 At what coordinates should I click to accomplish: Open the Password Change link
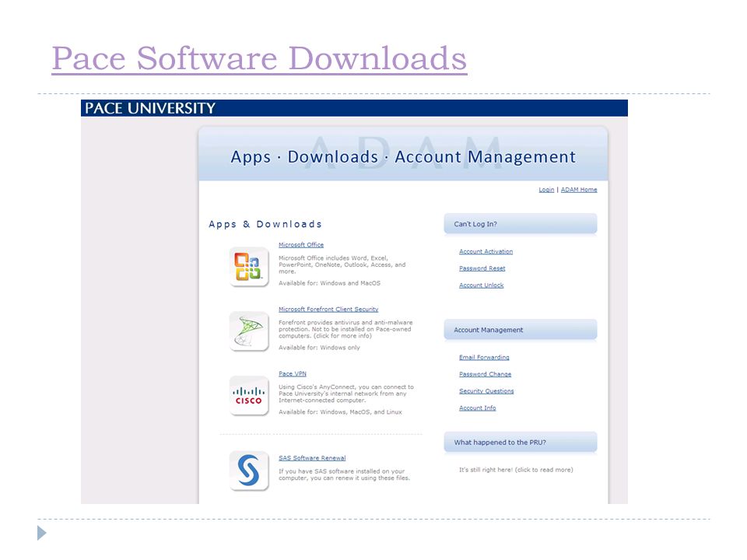pyautogui.click(x=485, y=374)
